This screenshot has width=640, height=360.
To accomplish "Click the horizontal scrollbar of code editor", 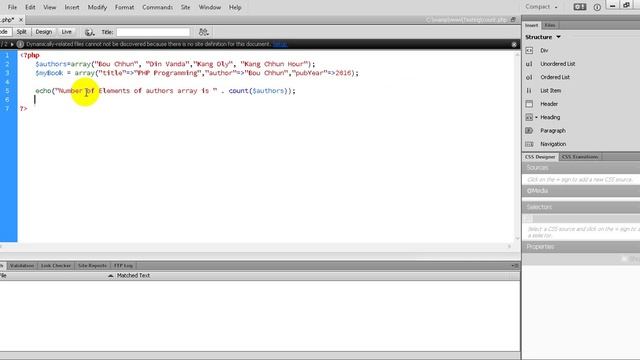I will click(256, 247).
